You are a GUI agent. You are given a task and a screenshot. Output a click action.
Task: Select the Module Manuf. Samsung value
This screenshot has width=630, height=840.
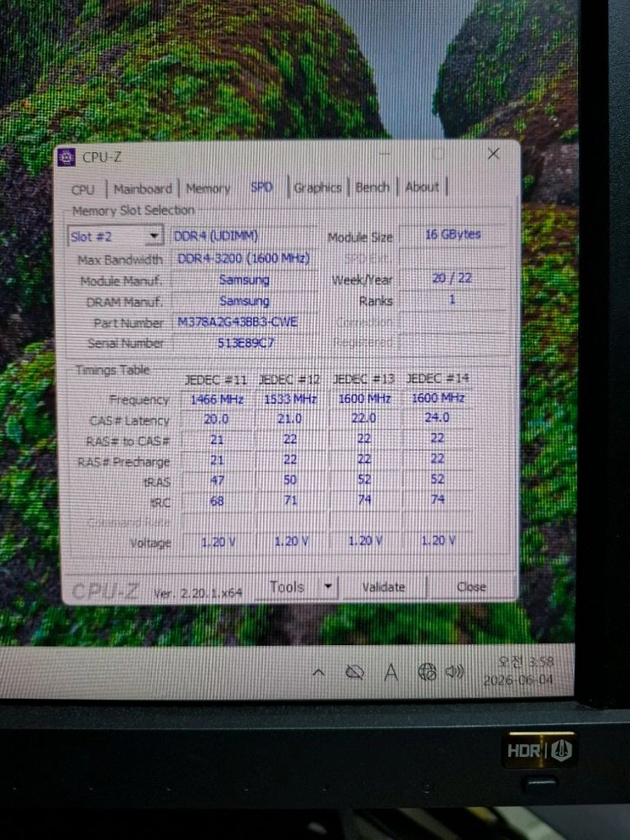tap(244, 280)
